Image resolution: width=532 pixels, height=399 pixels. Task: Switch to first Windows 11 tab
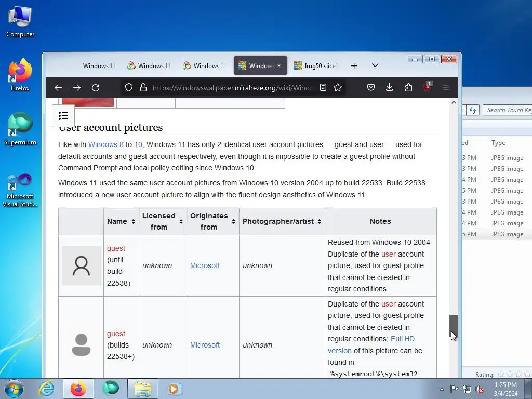coord(99,66)
